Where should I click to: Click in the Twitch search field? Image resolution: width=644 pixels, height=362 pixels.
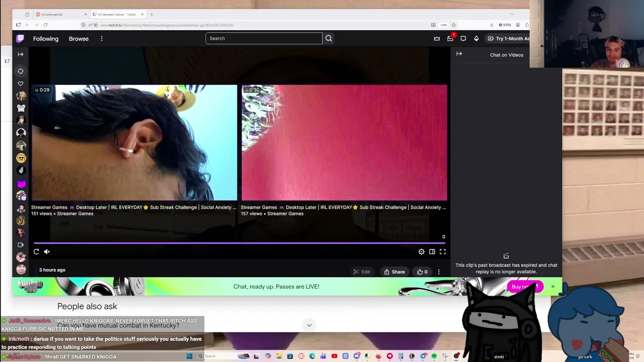(264, 38)
